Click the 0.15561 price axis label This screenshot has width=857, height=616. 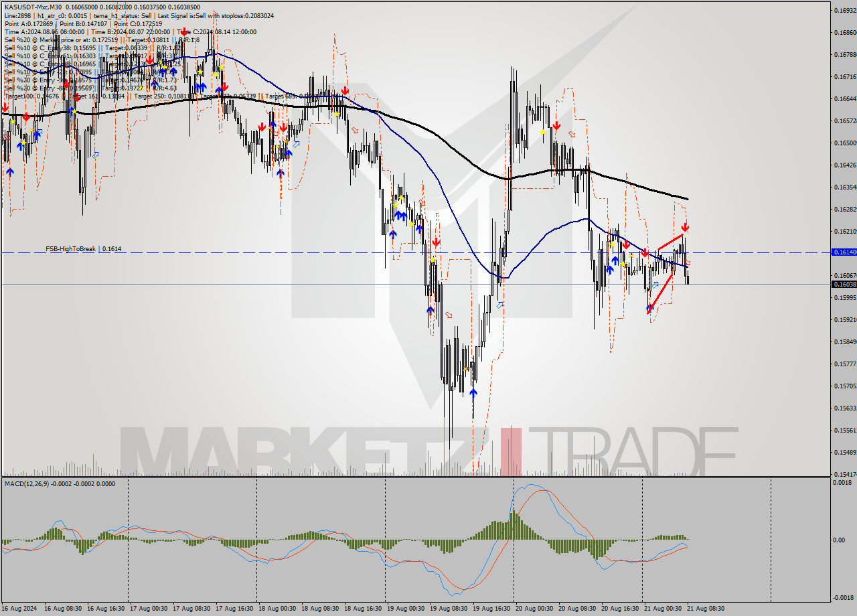[x=845, y=430]
